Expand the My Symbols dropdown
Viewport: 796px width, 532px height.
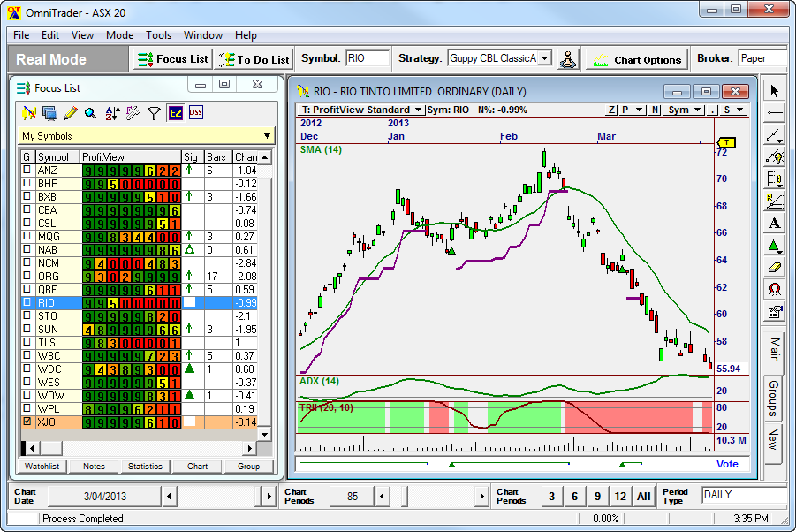point(267,135)
